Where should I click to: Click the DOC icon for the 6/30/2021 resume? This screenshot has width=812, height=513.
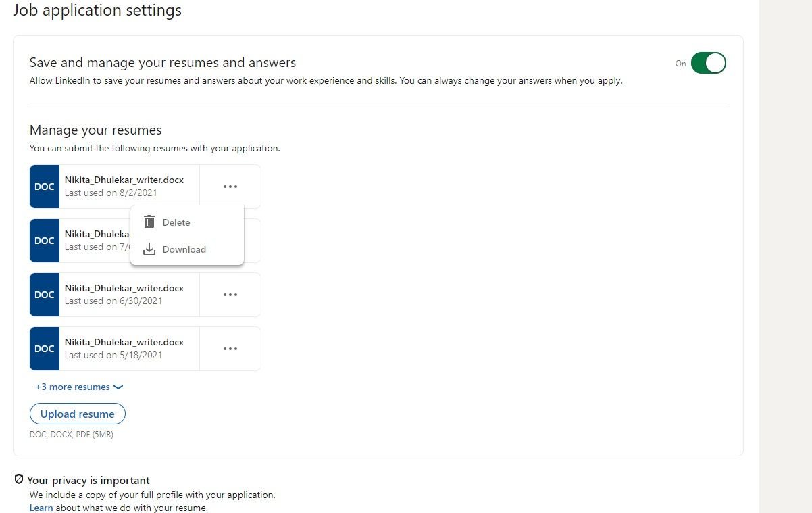pyautogui.click(x=45, y=295)
